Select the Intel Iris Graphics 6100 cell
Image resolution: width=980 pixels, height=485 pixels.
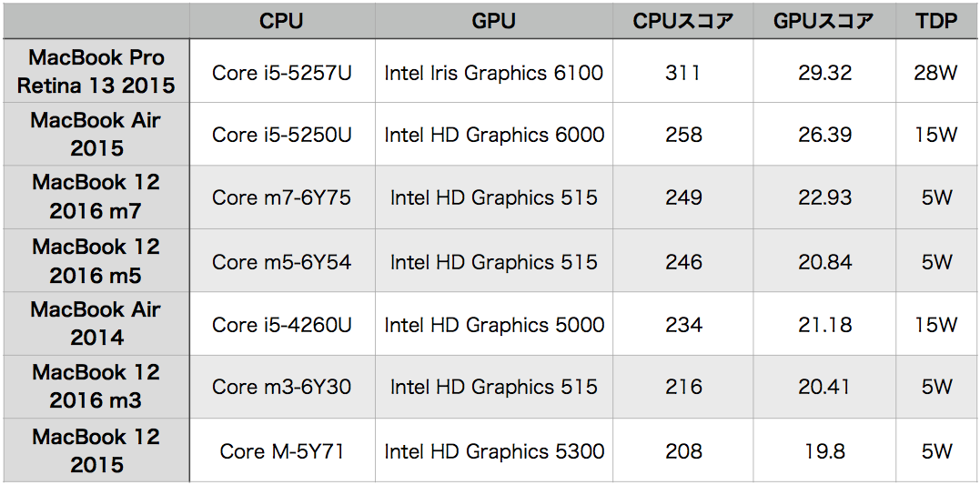494,71
